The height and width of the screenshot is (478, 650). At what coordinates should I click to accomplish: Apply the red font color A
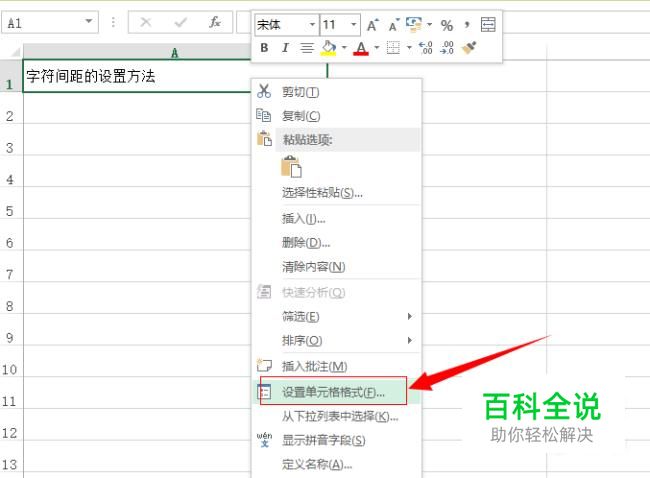tap(361, 49)
